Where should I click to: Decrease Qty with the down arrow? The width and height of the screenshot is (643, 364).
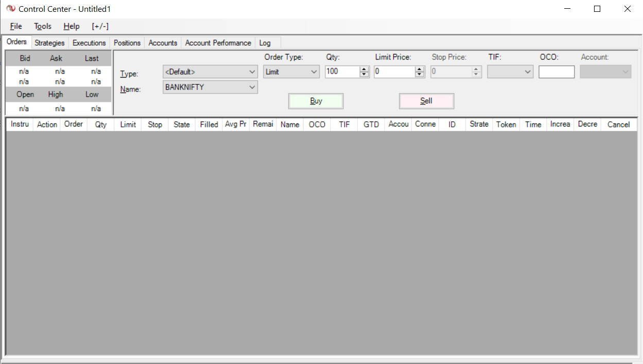[x=364, y=75]
